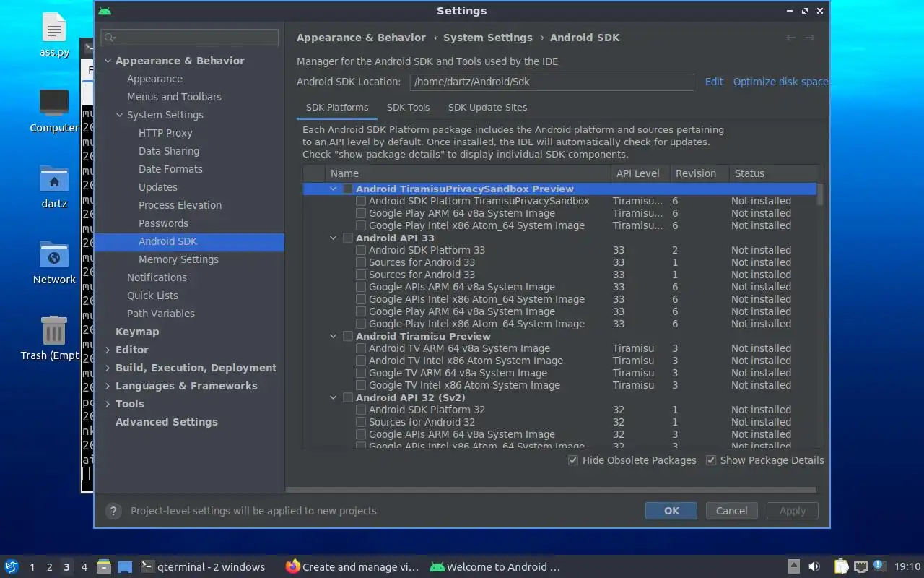Open the dartz home folder icon

point(54,186)
